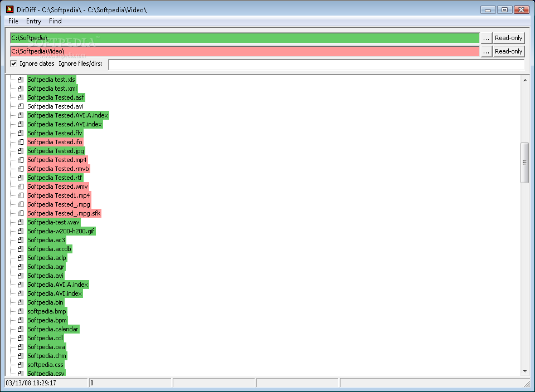Click the file icon beside Softpedia-w200-h200.gif
Screen dimensions: 535x392
click(21, 231)
